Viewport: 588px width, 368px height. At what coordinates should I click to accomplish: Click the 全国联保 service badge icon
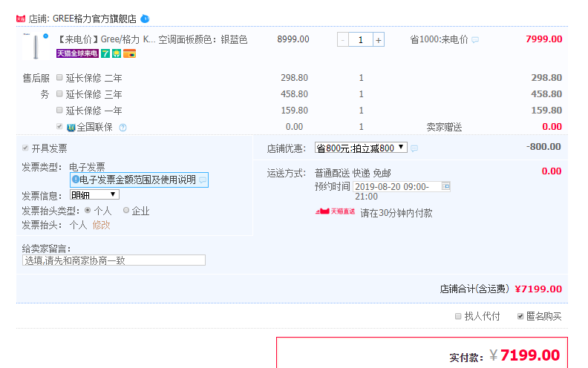71,128
